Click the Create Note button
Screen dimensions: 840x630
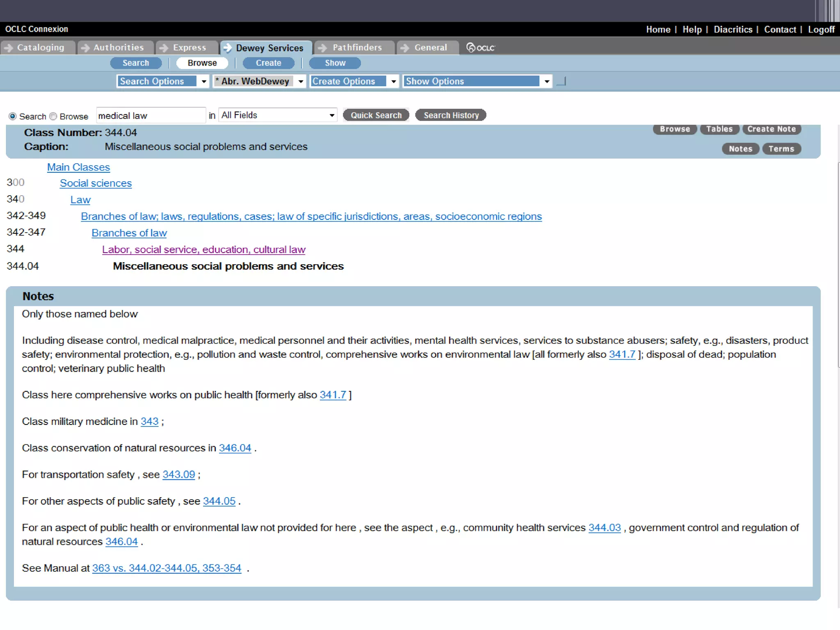(771, 129)
